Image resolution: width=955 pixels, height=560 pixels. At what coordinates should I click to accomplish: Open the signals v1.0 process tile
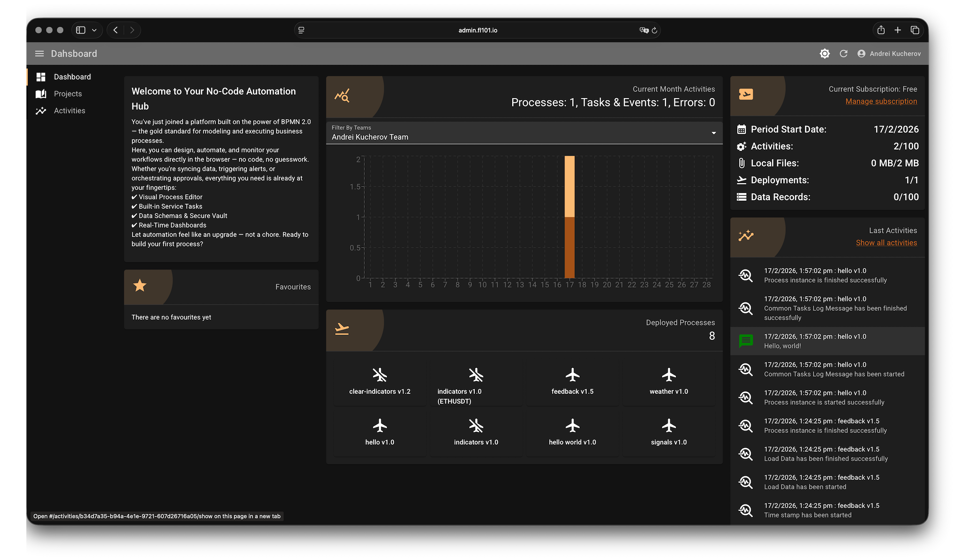[668, 432]
